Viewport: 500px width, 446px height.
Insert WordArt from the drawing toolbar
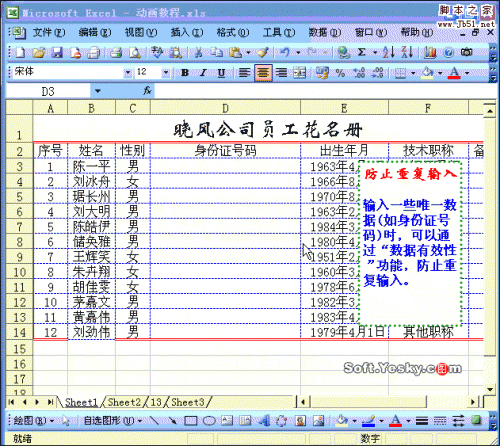point(264,421)
